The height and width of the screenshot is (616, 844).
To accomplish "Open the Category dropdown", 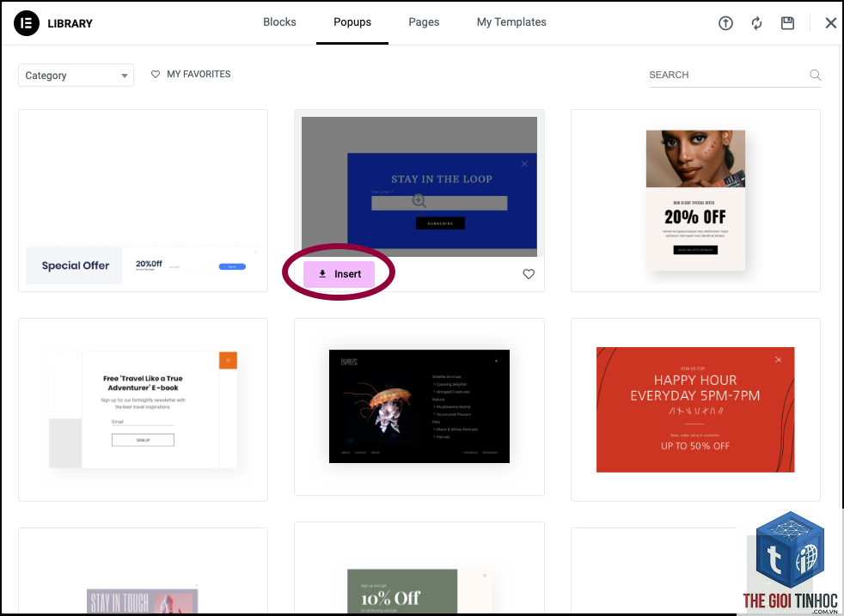I will click(76, 76).
